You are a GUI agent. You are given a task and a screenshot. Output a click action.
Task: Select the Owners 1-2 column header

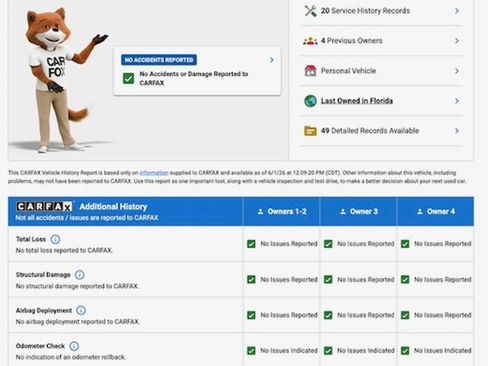(282, 212)
